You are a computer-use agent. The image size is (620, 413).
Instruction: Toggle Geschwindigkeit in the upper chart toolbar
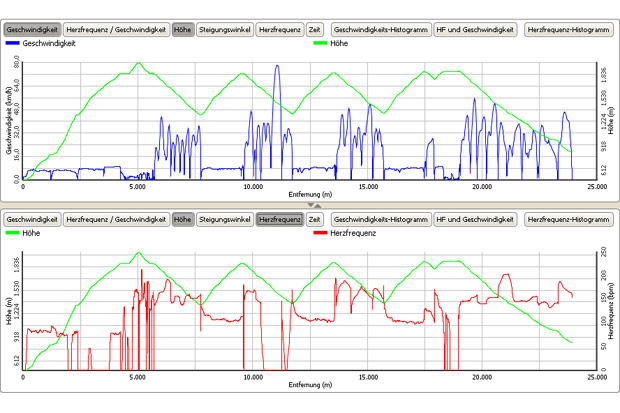point(32,30)
